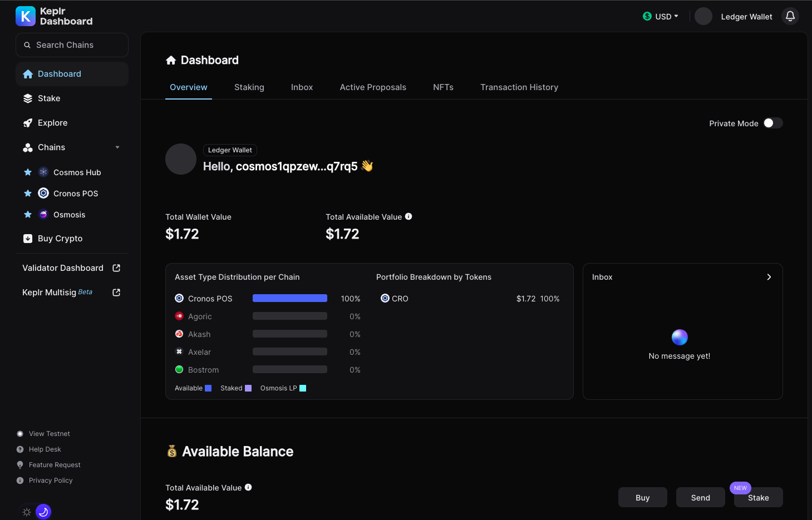Click the Buy Crypto sidebar icon
The width and height of the screenshot is (812, 520).
pos(28,239)
